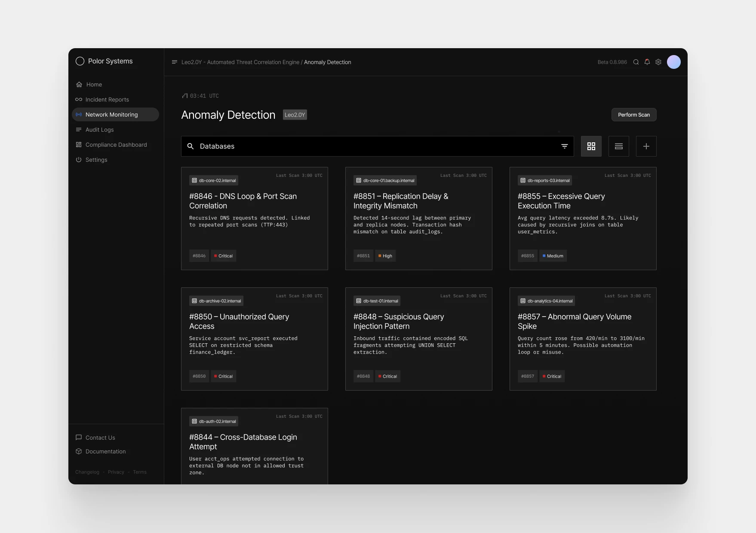Click the search icon inside Databases field
Viewport: 756px width, 533px height.
pyautogui.click(x=191, y=146)
